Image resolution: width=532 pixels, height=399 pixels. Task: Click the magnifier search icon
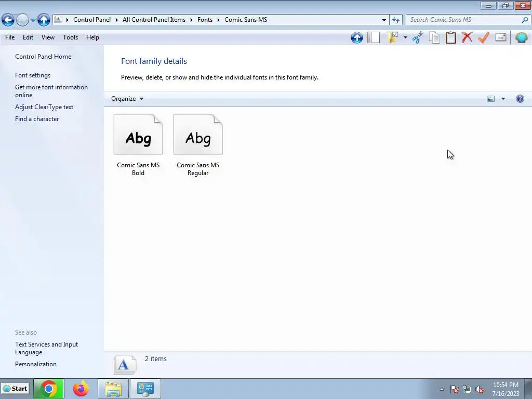(x=525, y=20)
